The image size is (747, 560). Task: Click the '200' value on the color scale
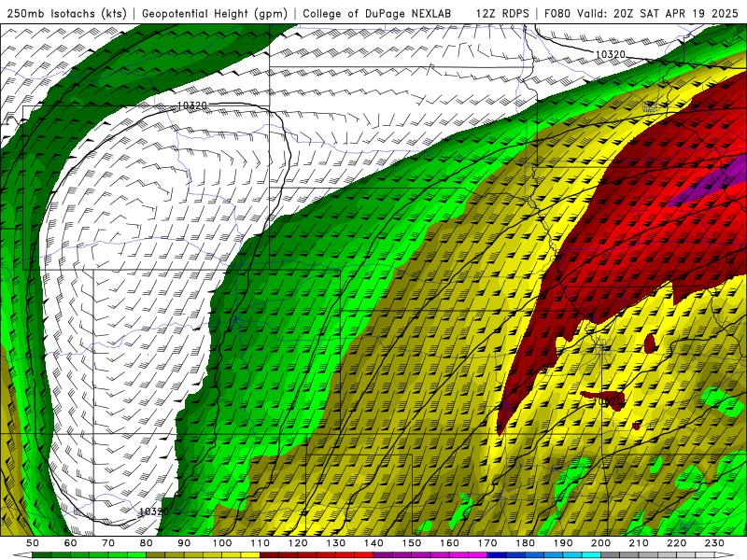click(601, 543)
